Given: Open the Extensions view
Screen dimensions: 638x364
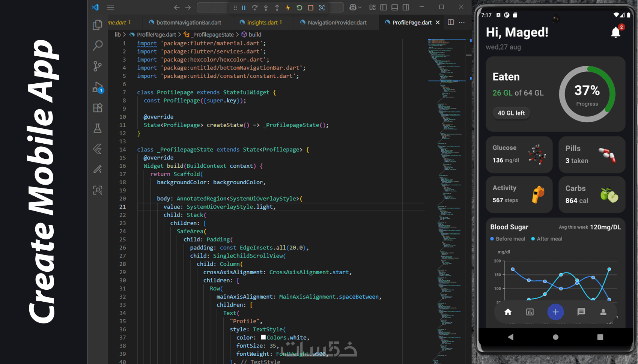Looking at the screenshot, I should (98, 108).
